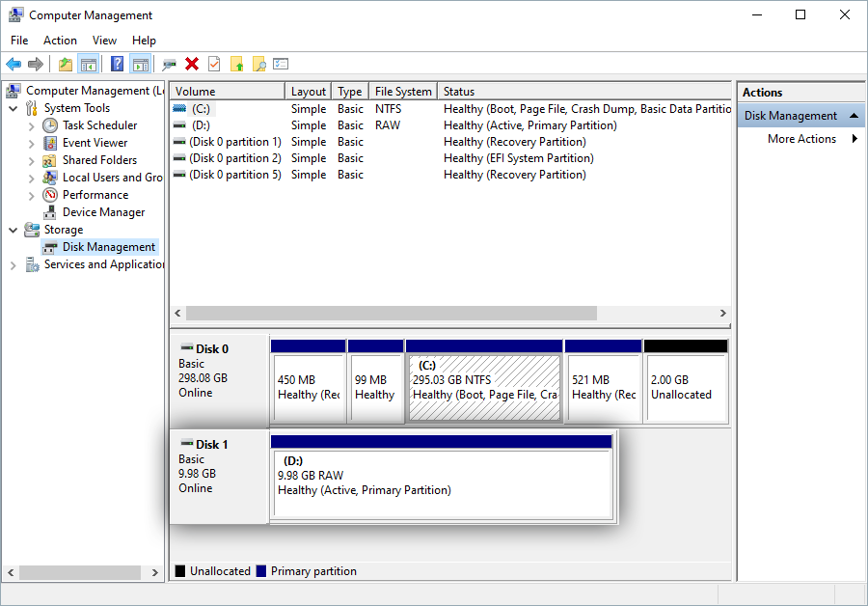
Task: Open the File menu
Action: click(19, 41)
